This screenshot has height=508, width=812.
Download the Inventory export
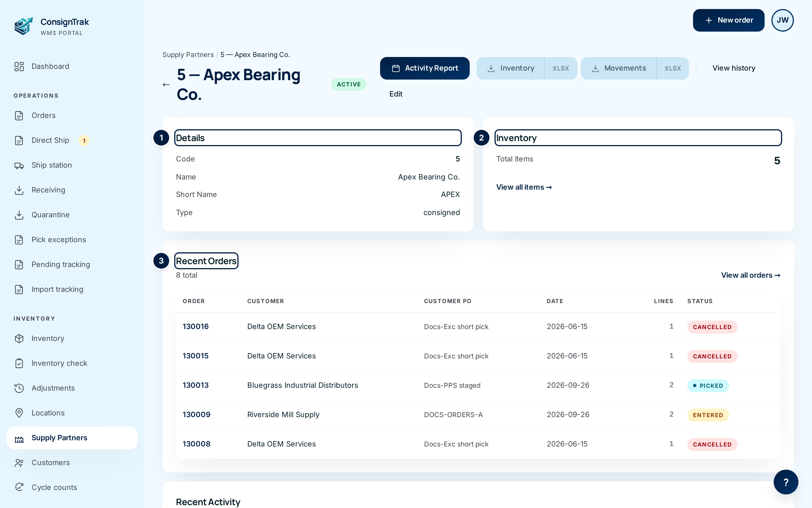[x=510, y=68]
